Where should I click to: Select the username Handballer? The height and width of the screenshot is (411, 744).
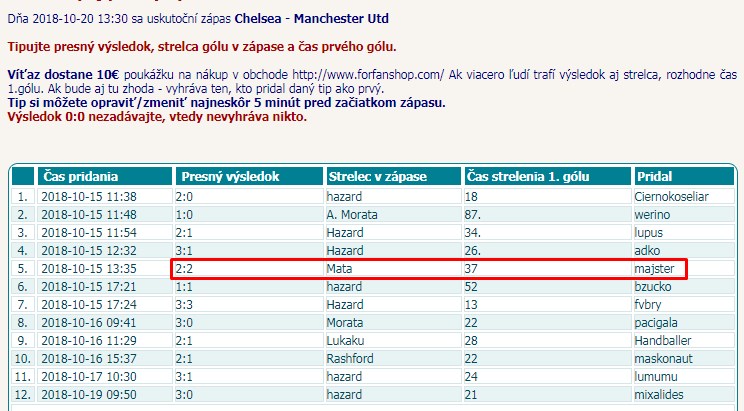664,340
